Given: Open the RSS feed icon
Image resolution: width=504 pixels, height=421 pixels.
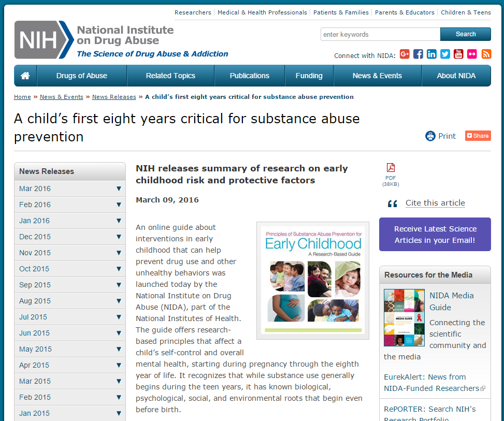Looking at the screenshot, I should tap(486, 54).
